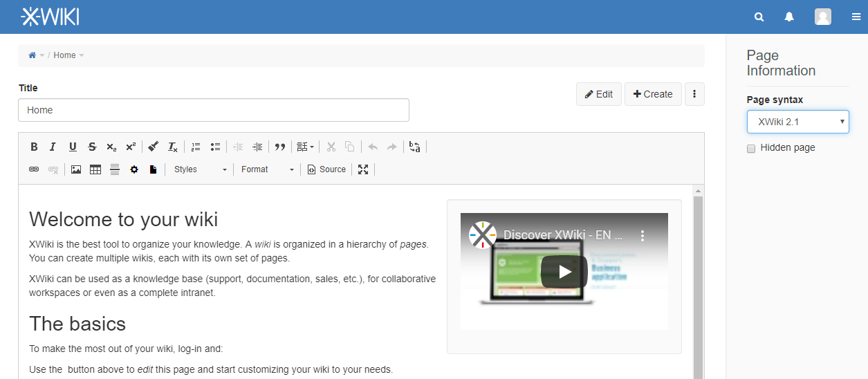The width and height of the screenshot is (868, 379).
Task: Select the copy formatting paintbrush
Action: [154, 147]
